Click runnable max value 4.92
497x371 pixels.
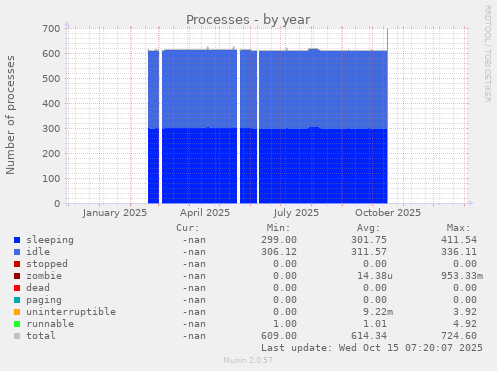tap(465, 324)
